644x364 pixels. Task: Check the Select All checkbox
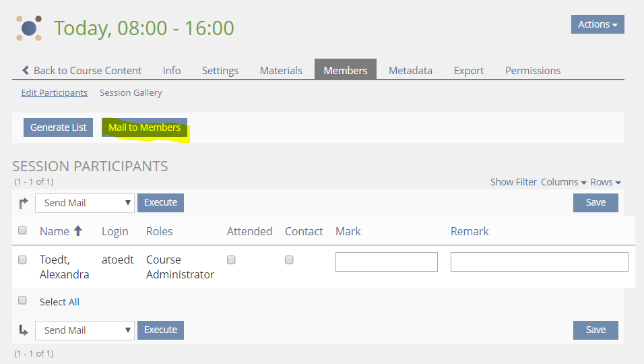pyautogui.click(x=22, y=301)
